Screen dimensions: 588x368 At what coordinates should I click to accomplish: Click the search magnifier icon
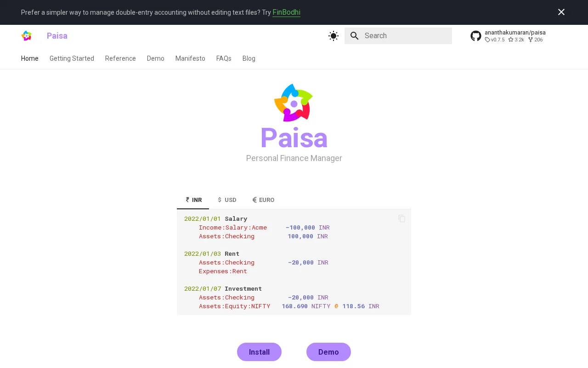tap(355, 36)
